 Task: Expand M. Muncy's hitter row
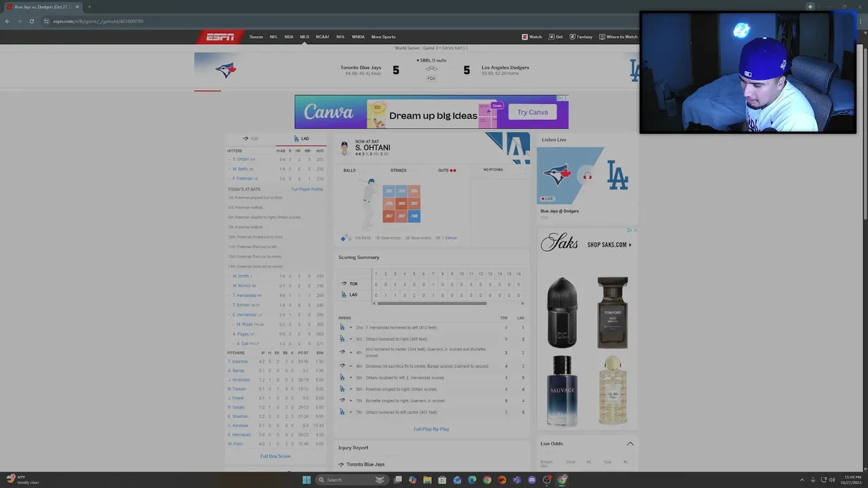229,285
